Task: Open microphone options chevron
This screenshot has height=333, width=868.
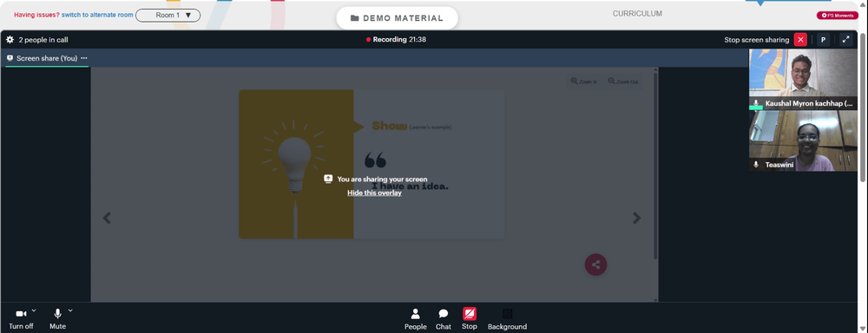Action: point(70,310)
